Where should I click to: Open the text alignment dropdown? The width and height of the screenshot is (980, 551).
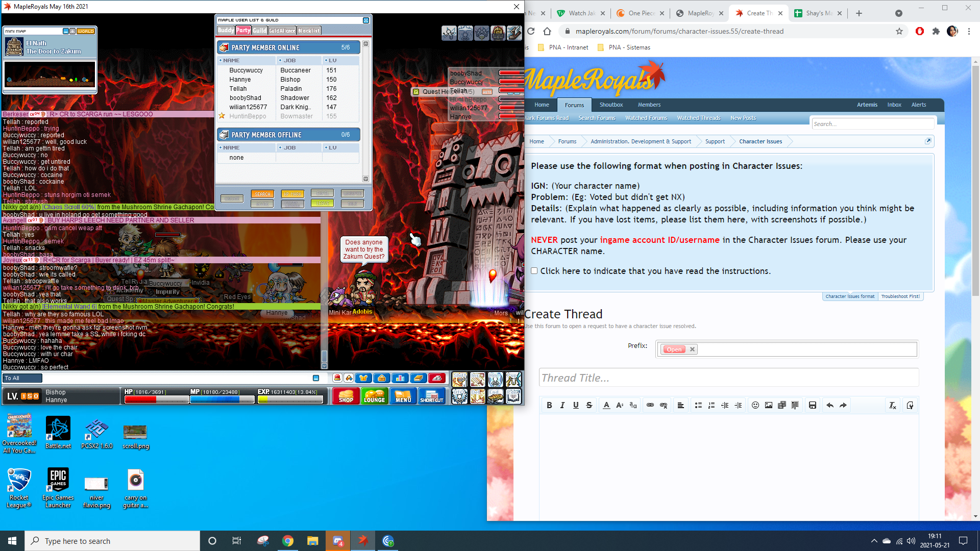(680, 405)
